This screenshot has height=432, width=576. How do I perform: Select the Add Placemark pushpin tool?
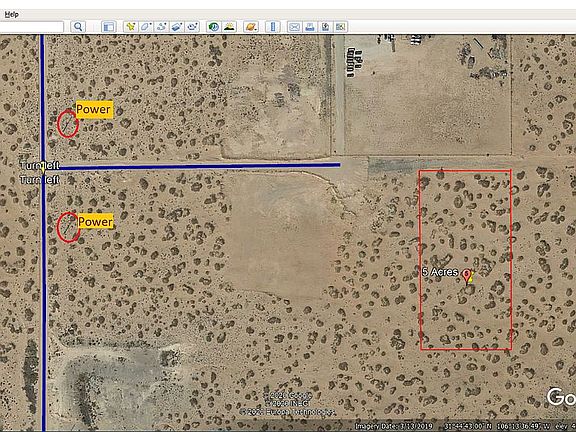tap(131, 27)
